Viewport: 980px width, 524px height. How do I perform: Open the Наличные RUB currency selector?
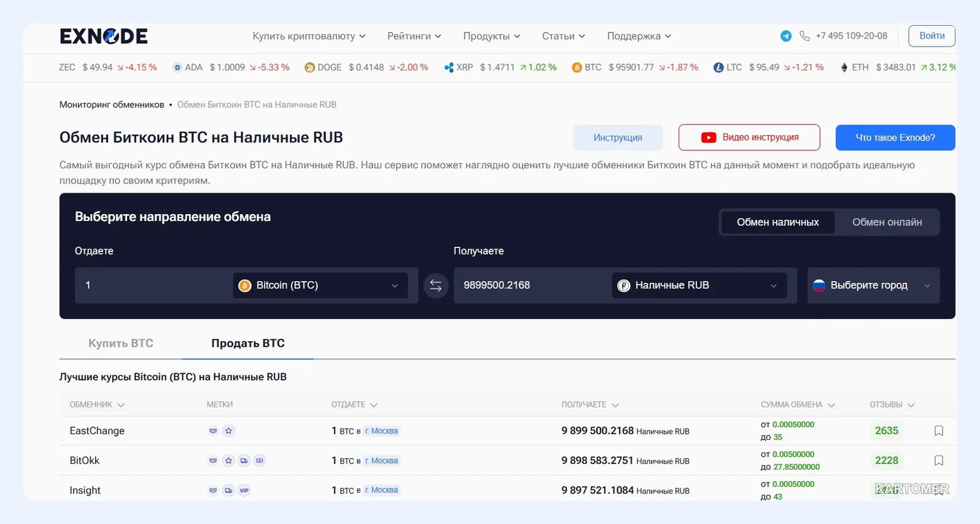coord(699,285)
